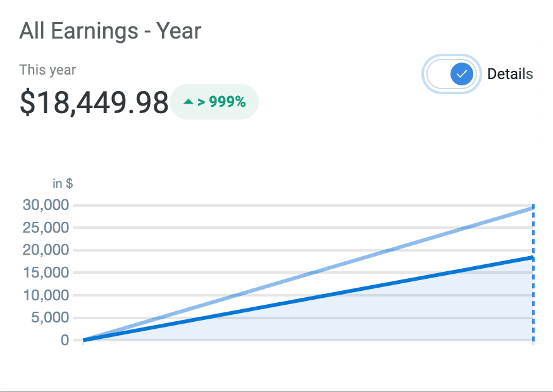This screenshot has height=392, width=553.
Task: Click the 20,000 y-axis label
Action: [x=46, y=250]
